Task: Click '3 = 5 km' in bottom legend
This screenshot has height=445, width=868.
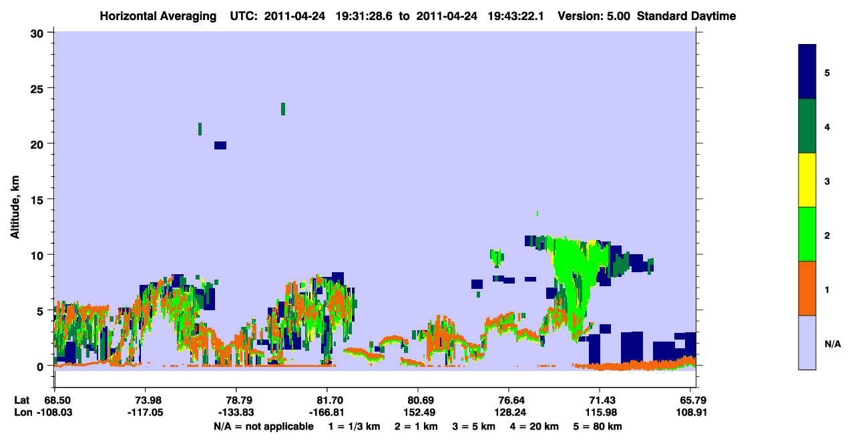Action: tap(473, 426)
